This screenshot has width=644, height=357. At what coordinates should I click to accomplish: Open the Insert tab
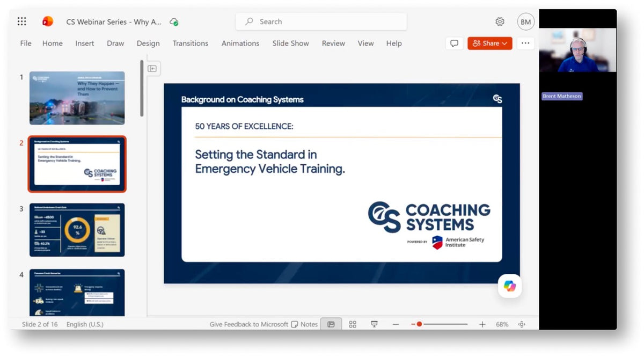coord(85,43)
